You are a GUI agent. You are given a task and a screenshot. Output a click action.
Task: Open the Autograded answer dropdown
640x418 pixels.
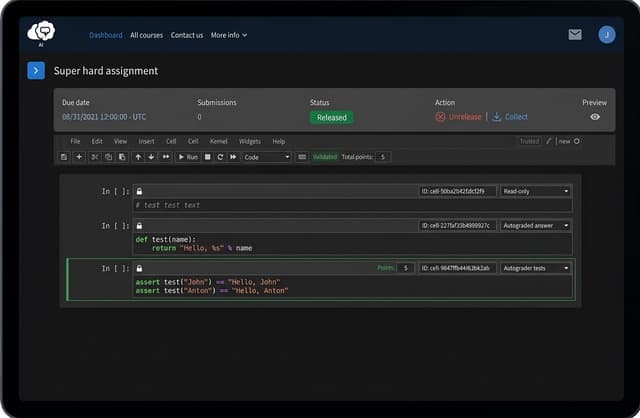click(x=535, y=225)
